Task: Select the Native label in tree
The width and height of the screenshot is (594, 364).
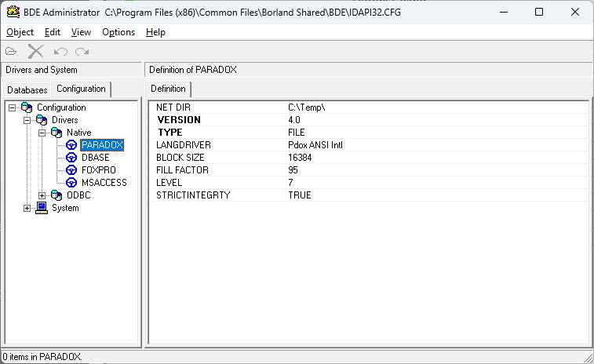Action: click(x=78, y=133)
